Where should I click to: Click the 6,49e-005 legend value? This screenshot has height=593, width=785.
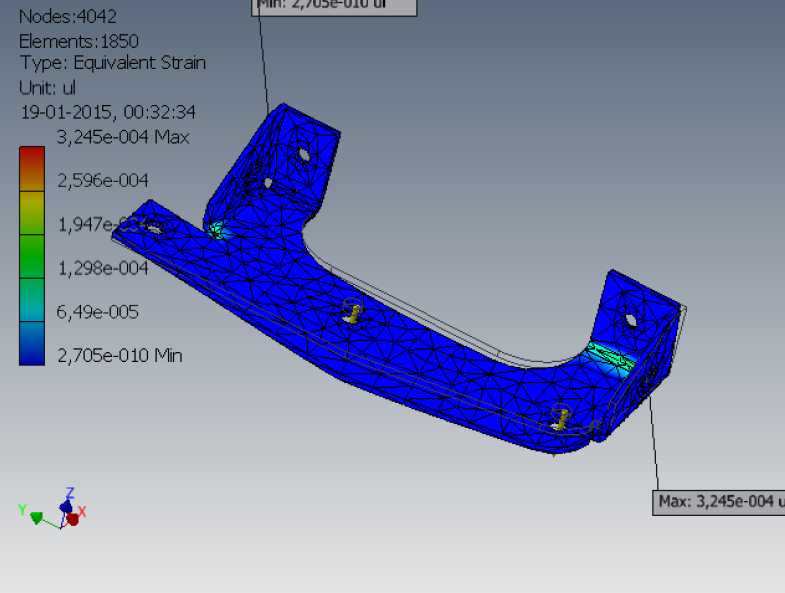click(98, 312)
